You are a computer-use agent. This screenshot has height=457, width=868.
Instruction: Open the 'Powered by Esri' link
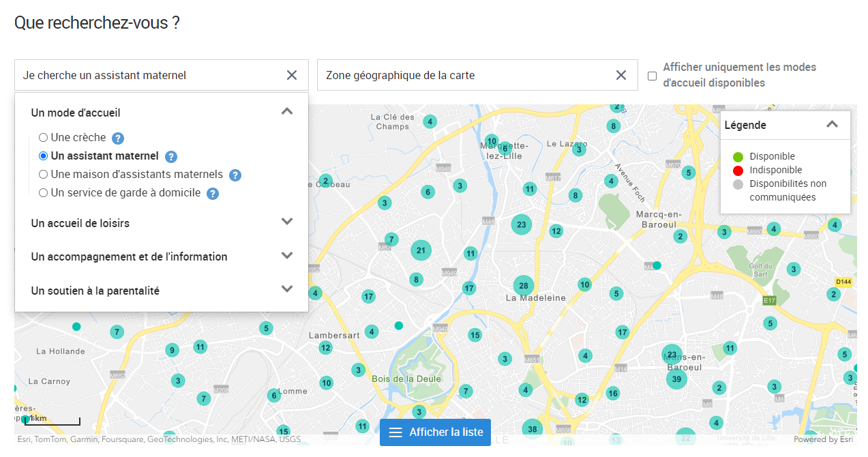[823, 439]
